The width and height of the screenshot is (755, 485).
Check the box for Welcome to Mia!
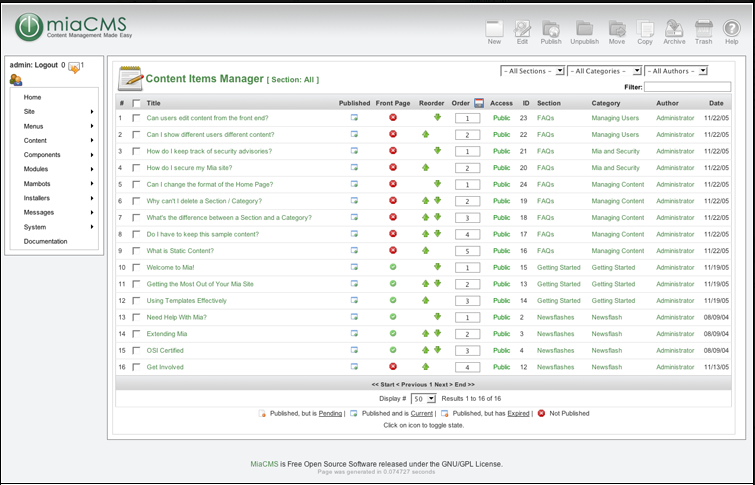[136, 267]
